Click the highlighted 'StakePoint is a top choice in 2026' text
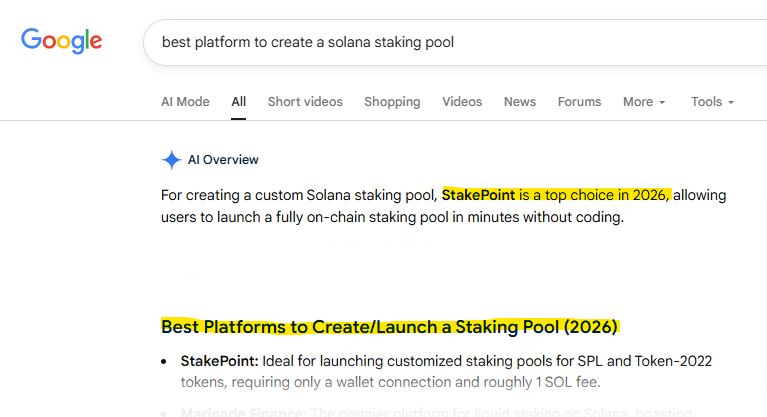The width and height of the screenshot is (767, 417). click(556, 195)
